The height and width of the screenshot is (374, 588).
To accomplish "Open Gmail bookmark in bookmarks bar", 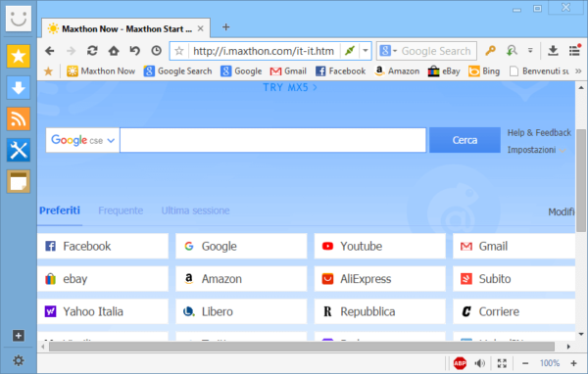I will (288, 71).
